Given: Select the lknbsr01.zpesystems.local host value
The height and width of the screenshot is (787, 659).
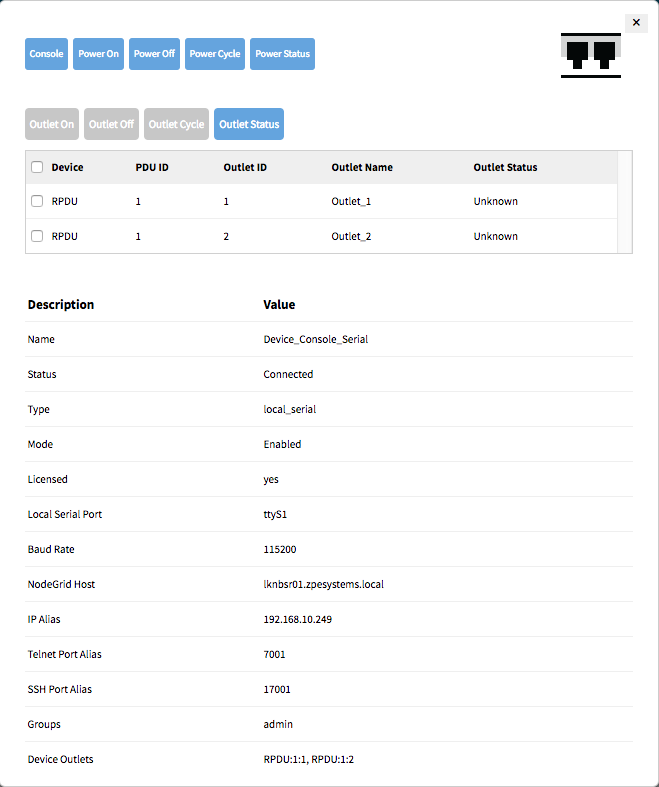Looking at the screenshot, I should click(323, 584).
